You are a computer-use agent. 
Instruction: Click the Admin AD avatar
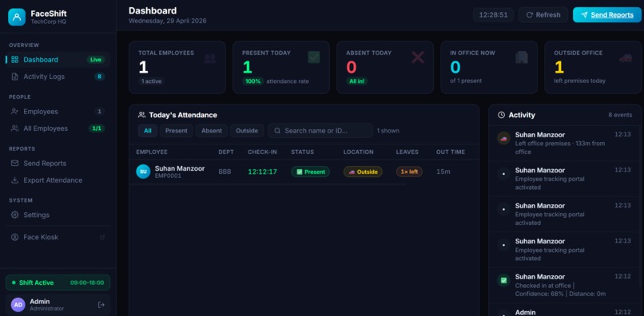click(x=18, y=305)
